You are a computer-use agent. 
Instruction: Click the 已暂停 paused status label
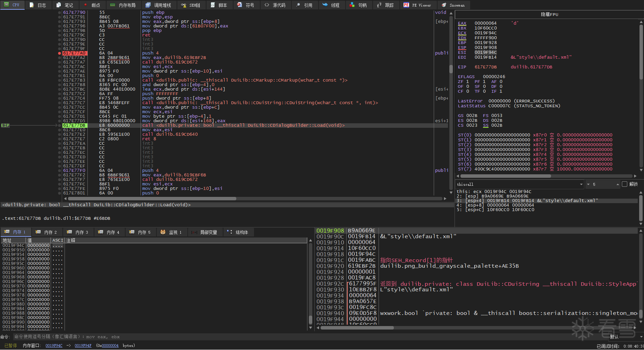(x=10, y=345)
